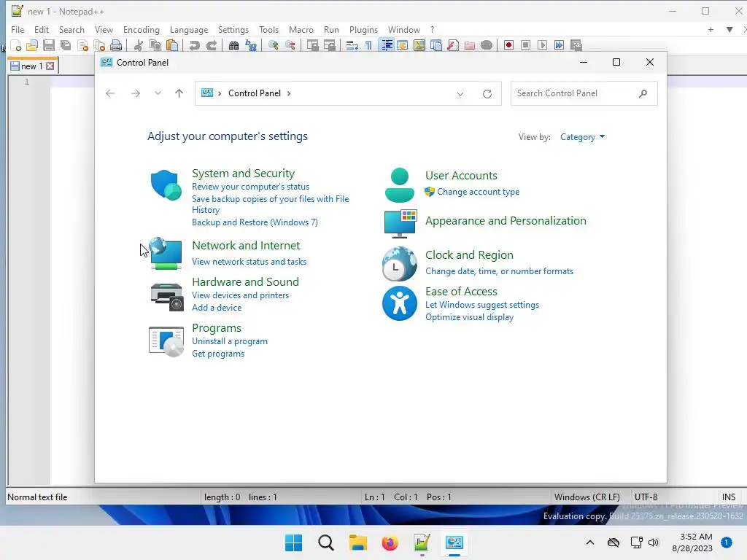Open the Windows Start button on taskbar
Viewport: 747px width, 560px height.
coord(293,542)
